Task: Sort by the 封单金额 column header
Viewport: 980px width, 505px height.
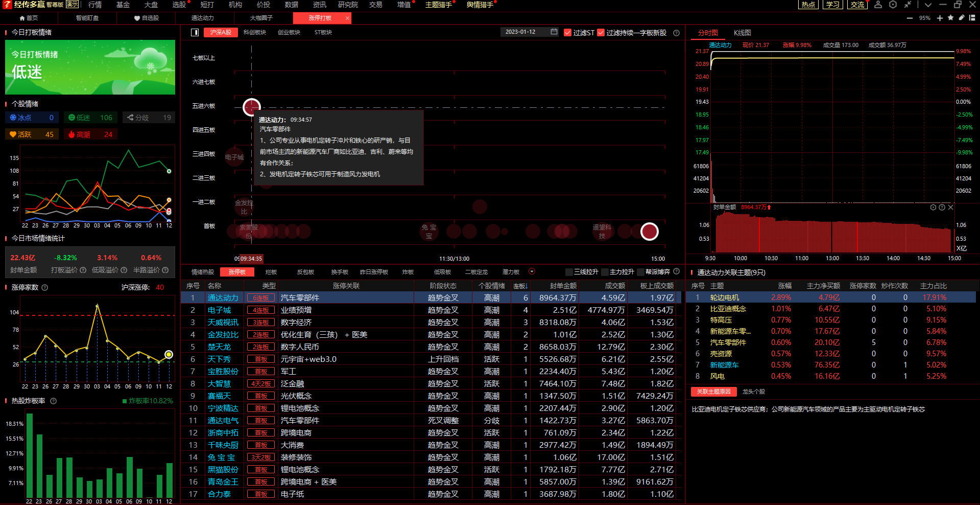Action: pos(563,286)
